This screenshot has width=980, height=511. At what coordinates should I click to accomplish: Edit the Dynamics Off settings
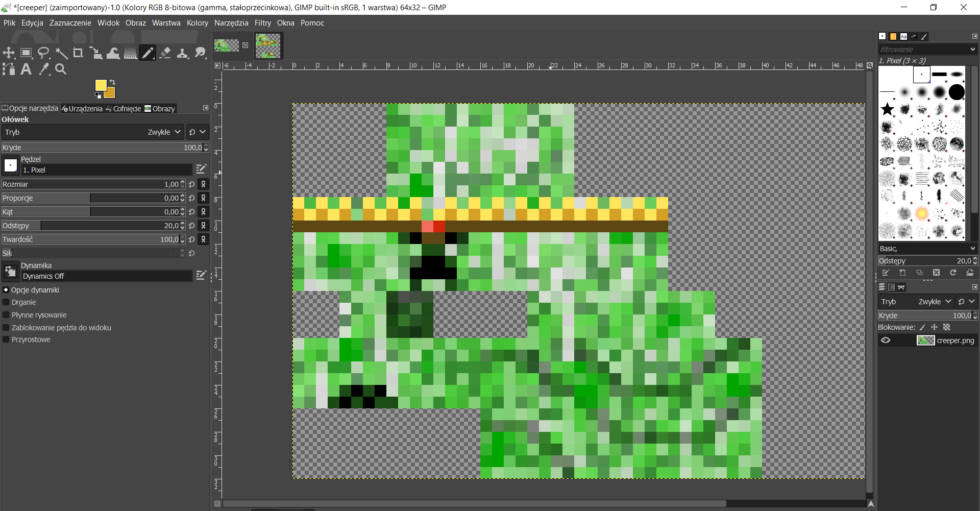click(201, 275)
